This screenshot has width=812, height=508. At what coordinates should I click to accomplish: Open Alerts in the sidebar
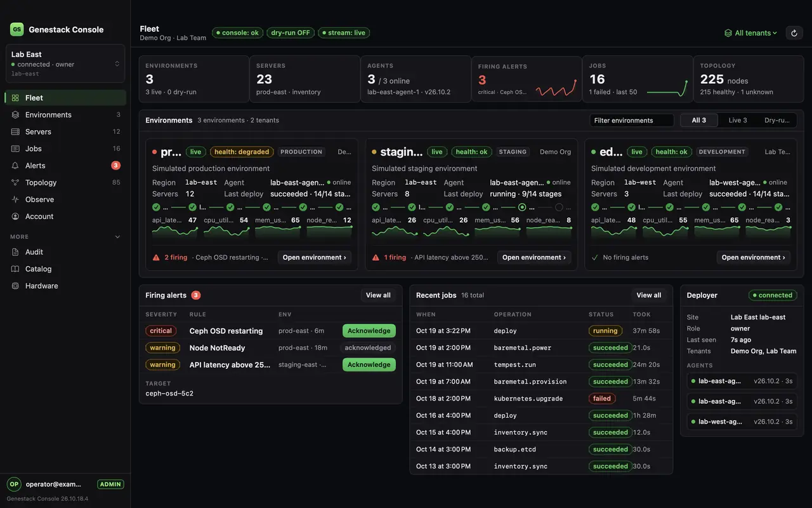pyautogui.click(x=65, y=166)
